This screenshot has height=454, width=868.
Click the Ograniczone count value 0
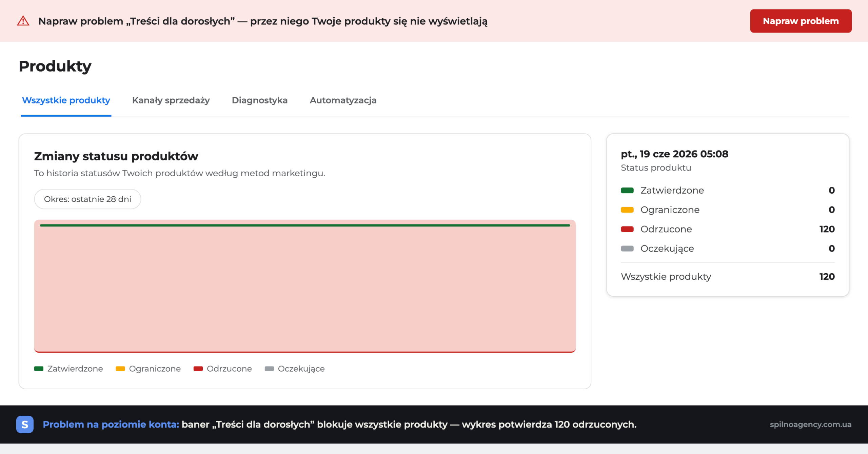pos(832,210)
